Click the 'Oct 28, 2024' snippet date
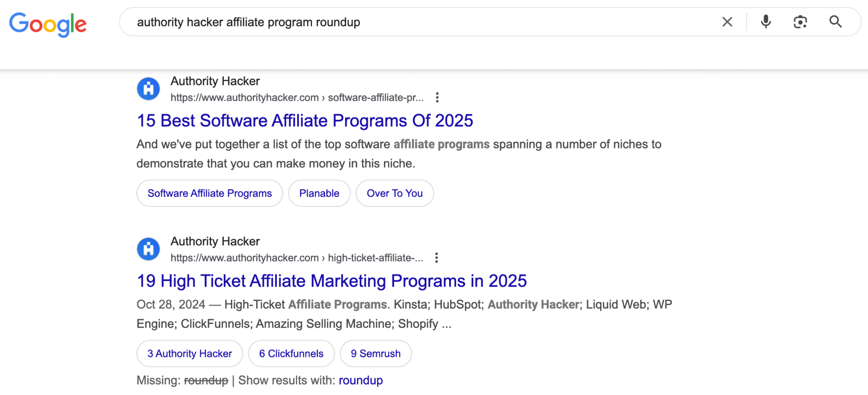 point(170,304)
